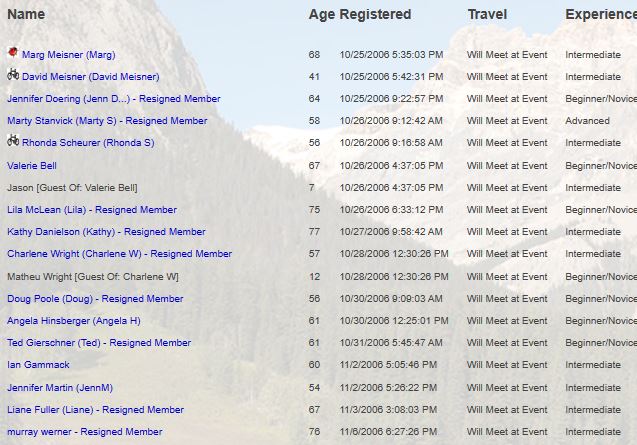Open the Lila McLean profile link
Screen dimensions: 637x445
[92, 210]
